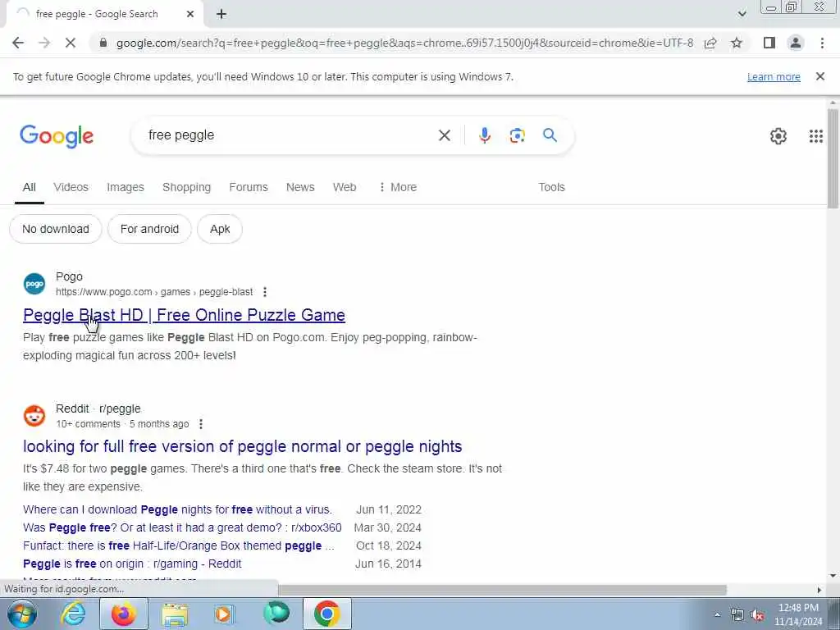This screenshot has height=630, width=840.
Task: View site security lock info
Action: (103, 43)
